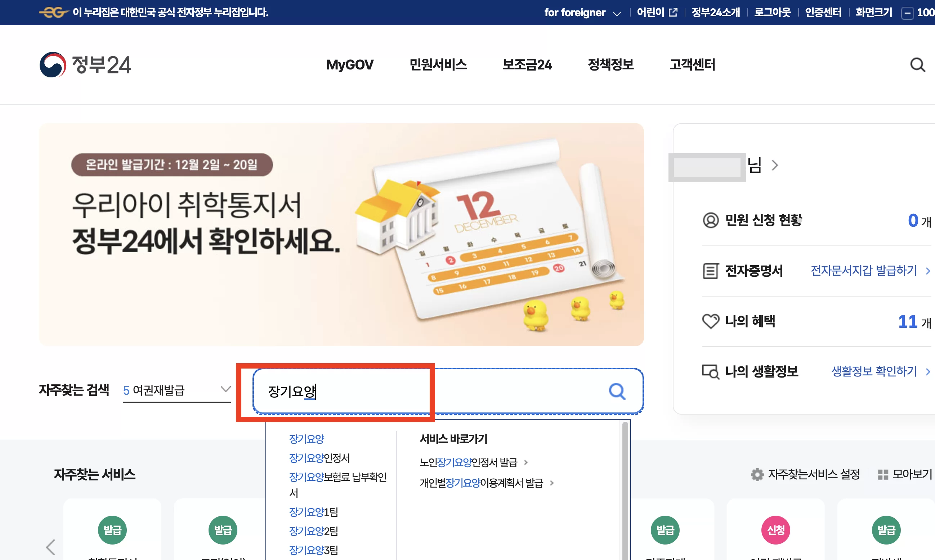Open the header search magnifier icon
The height and width of the screenshot is (560, 935).
(x=917, y=65)
